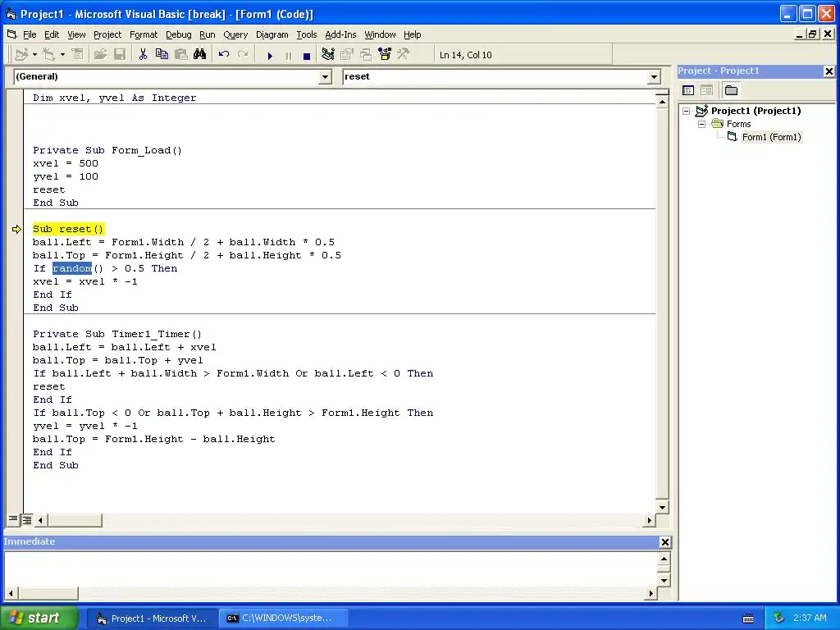Screen dimensions: 840x630
Task: Open the Run menu
Action: pyautogui.click(x=208, y=34)
